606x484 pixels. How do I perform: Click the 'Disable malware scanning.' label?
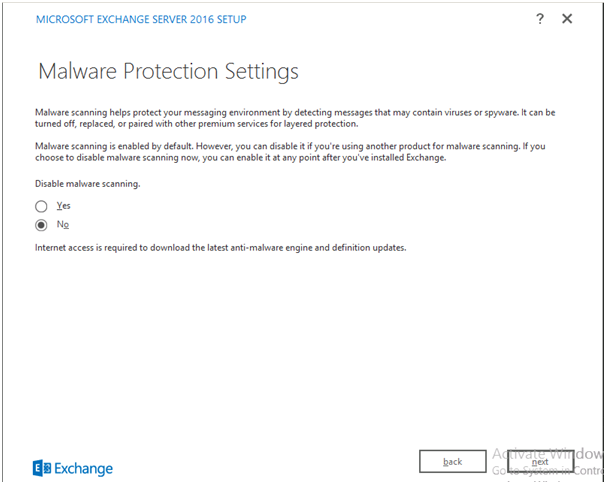coord(88,184)
